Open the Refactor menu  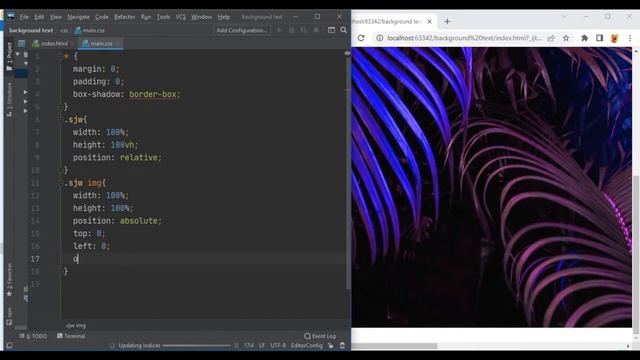[124, 17]
